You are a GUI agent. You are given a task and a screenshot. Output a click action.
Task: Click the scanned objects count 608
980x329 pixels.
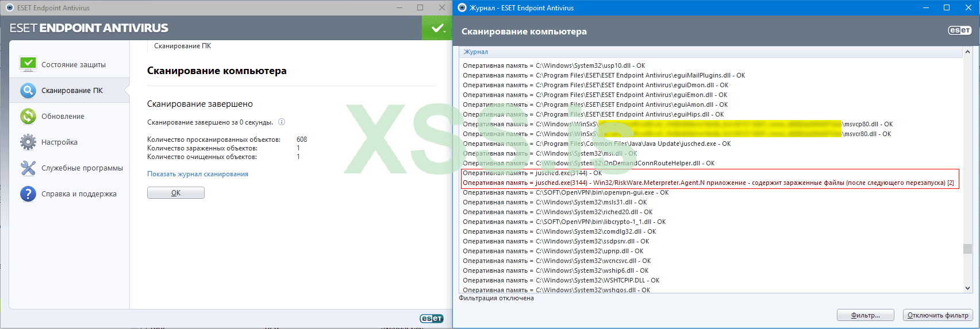(302, 140)
